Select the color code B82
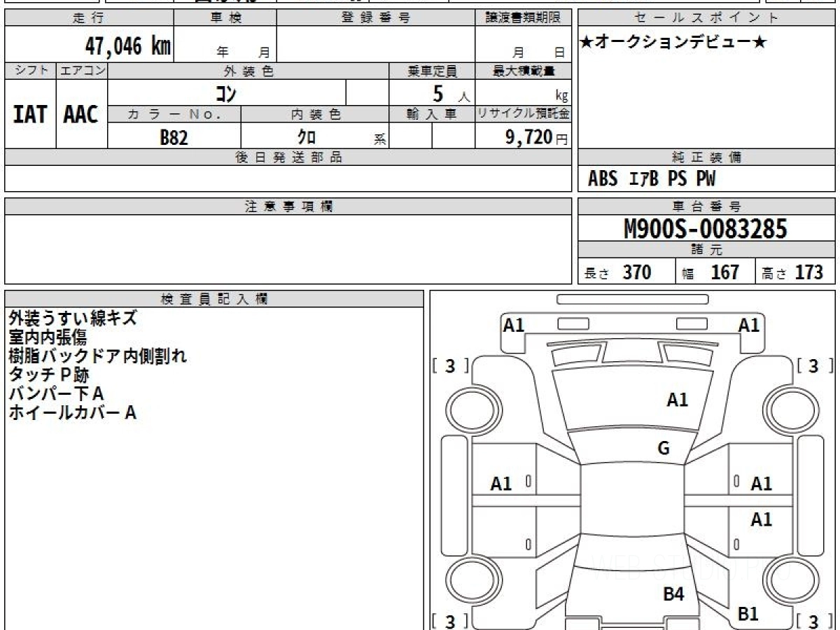840x630 pixels. [174, 137]
